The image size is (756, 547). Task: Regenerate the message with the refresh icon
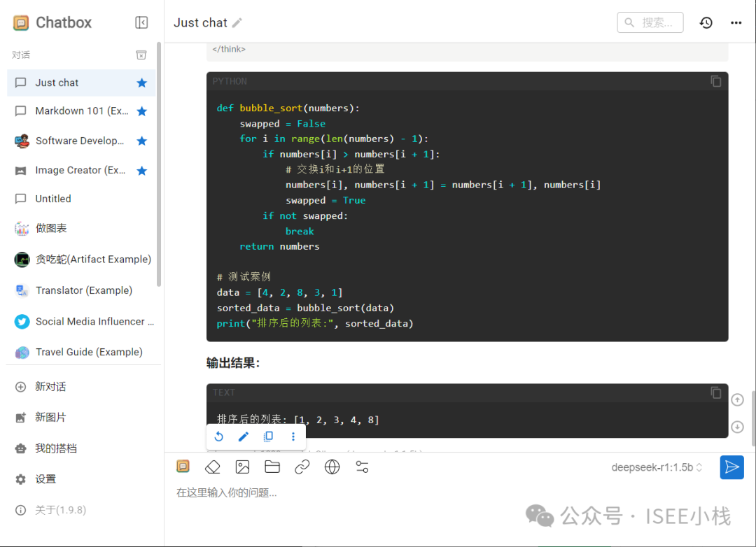pyautogui.click(x=219, y=436)
